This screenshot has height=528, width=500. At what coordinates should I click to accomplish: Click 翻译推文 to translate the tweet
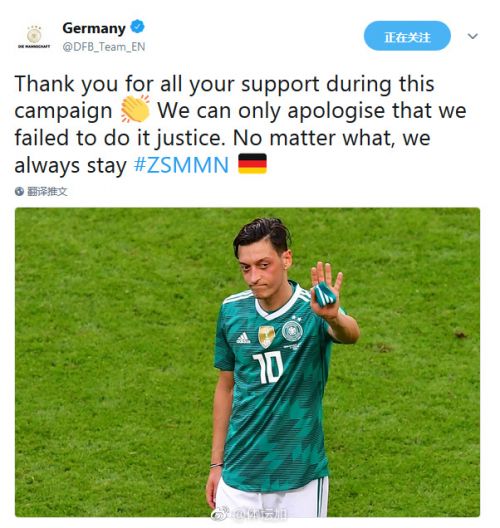(47, 191)
